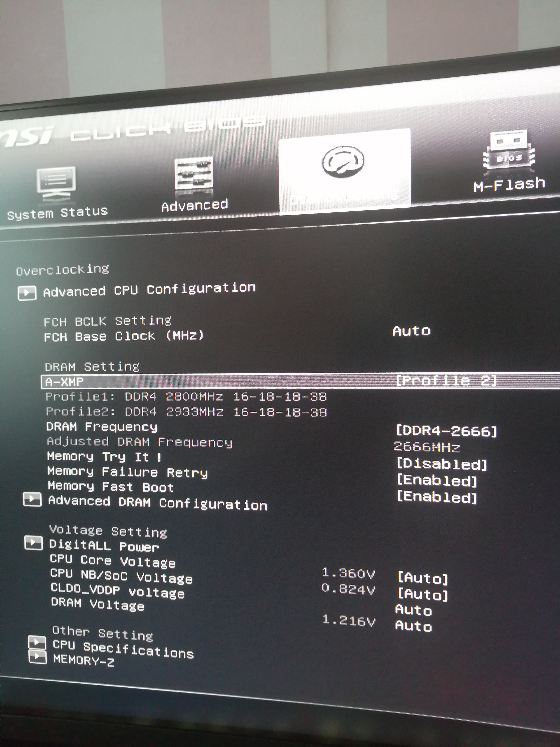Click the DRAM Voltage Auto field
The height and width of the screenshot is (747, 560).
tap(414, 626)
